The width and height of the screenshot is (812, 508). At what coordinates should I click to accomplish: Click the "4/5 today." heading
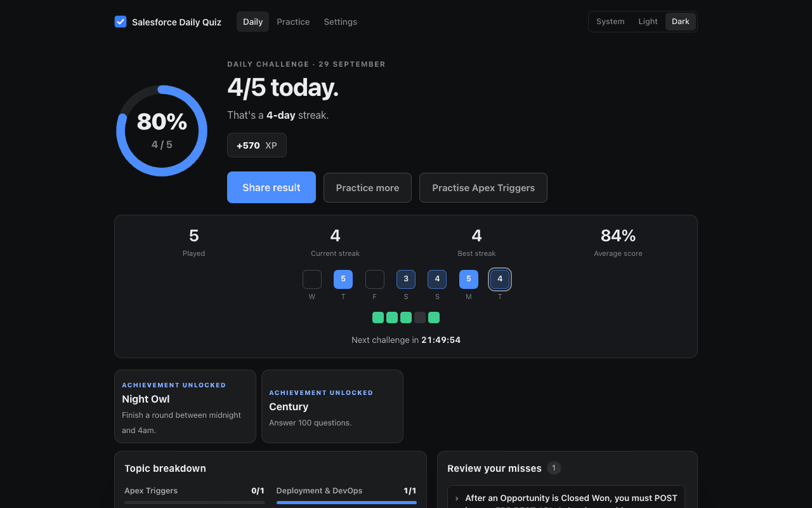click(x=283, y=88)
